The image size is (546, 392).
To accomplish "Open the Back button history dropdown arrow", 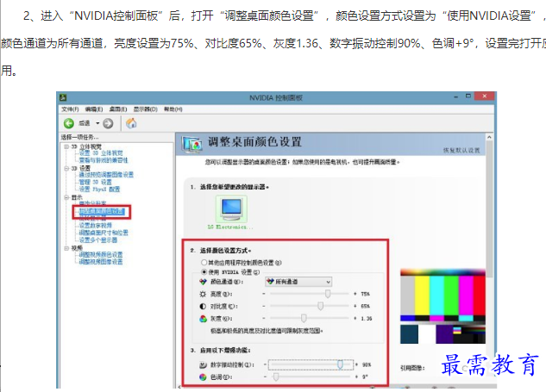I will 97,123.
